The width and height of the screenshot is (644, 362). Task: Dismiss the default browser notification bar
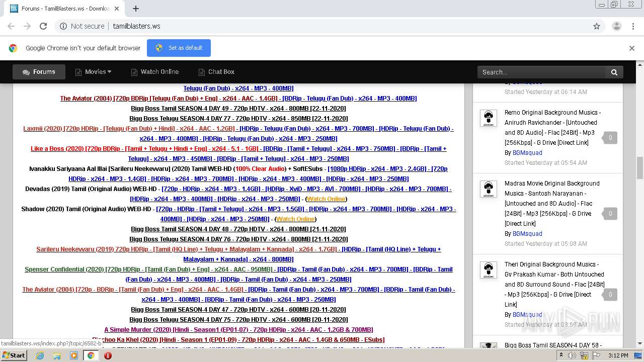[x=632, y=48]
